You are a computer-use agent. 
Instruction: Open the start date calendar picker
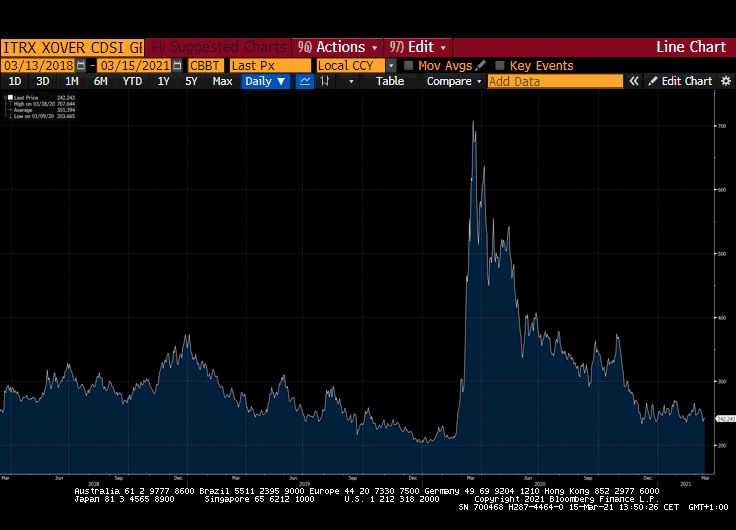click(81, 65)
